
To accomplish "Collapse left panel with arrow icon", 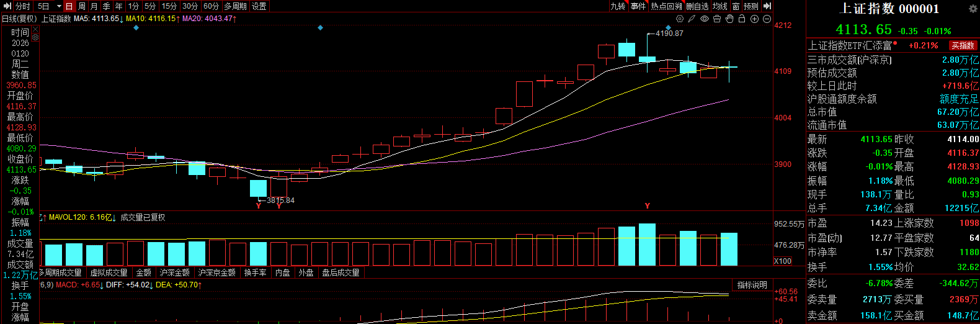I will click(7, 6).
